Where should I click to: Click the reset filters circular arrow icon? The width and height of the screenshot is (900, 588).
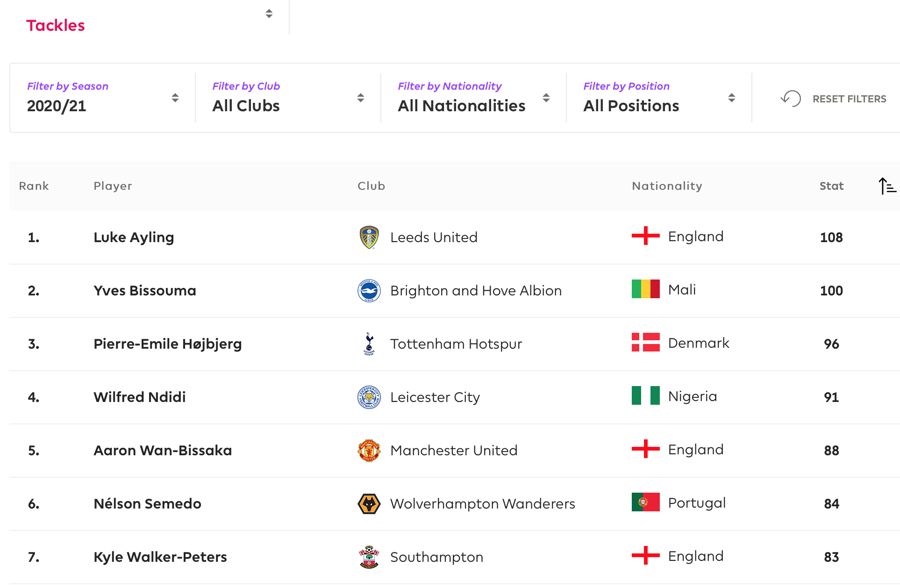(x=791, y=99)
